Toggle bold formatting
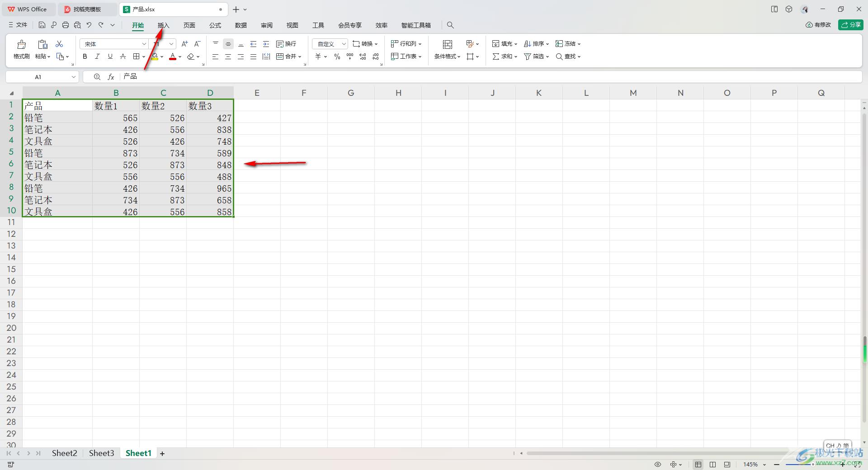This screenshot has height=470, width=868. pyautogui.click(x=85, y=56)
